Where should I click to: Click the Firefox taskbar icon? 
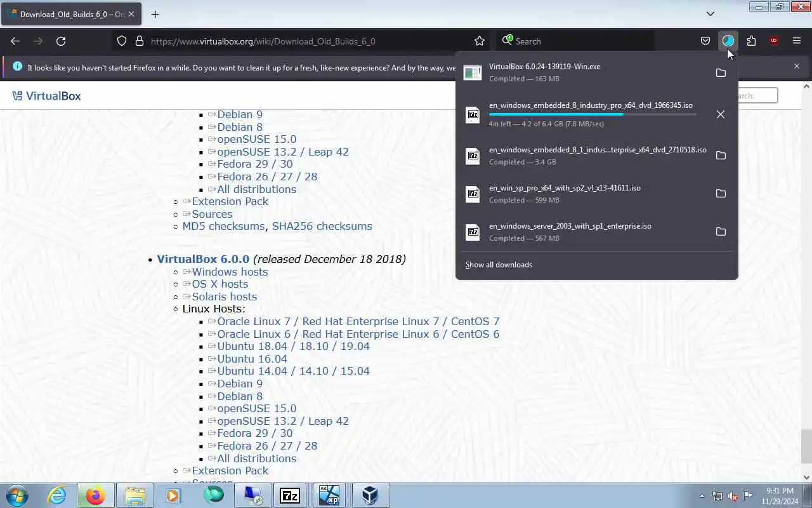[95, 495]
